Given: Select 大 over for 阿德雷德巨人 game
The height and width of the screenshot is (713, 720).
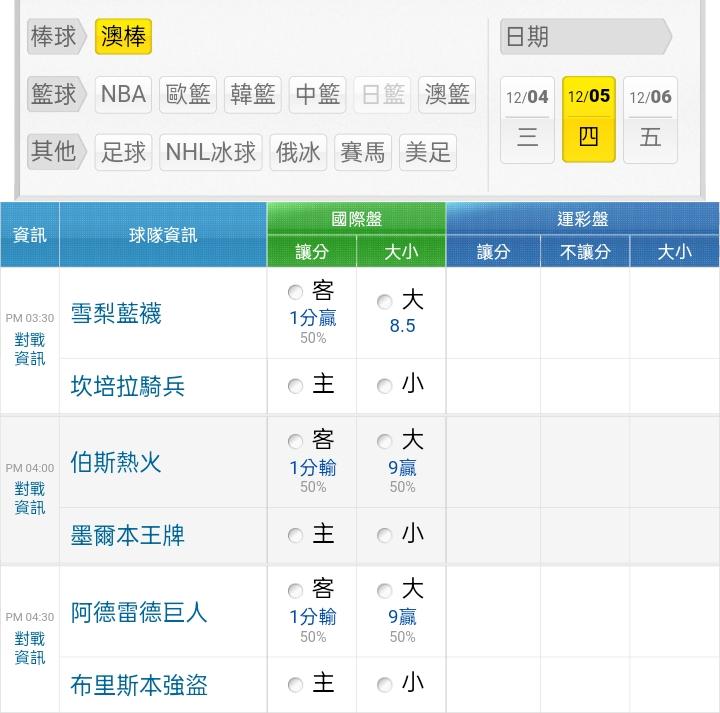Looking at the screenshot, I should (x=384, y=590).
